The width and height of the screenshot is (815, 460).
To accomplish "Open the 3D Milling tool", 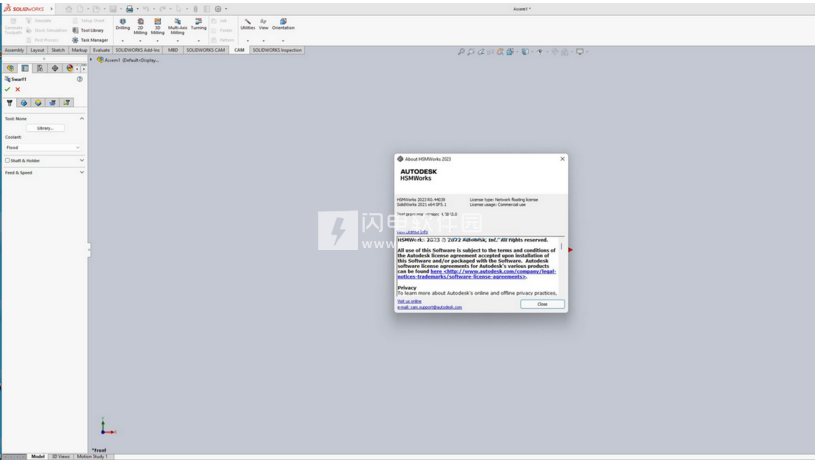I will [x=157, y=27].
